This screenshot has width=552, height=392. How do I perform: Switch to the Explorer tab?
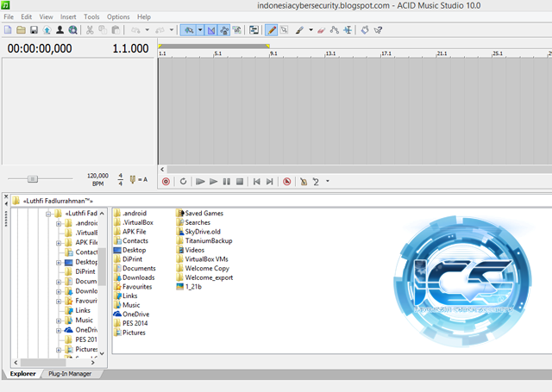tap(23, 374)
